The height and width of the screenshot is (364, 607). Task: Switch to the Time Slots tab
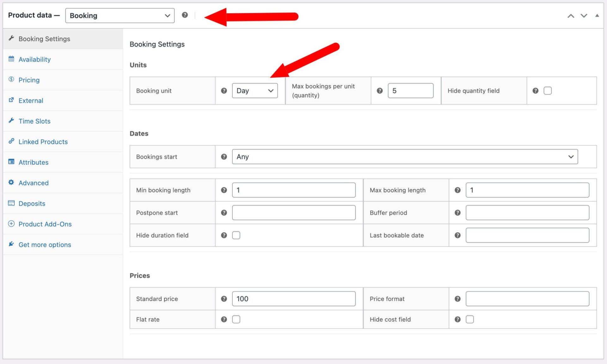tap(34, 121)
